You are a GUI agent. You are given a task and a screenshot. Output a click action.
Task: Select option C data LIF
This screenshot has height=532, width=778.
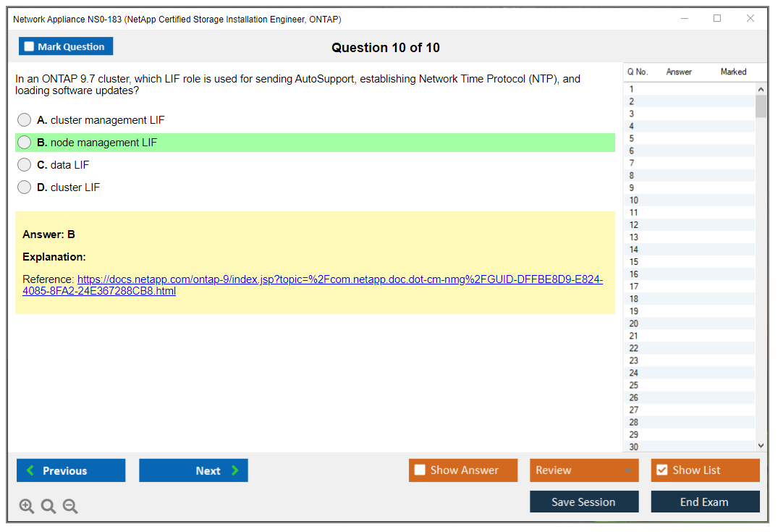point(25,165)
